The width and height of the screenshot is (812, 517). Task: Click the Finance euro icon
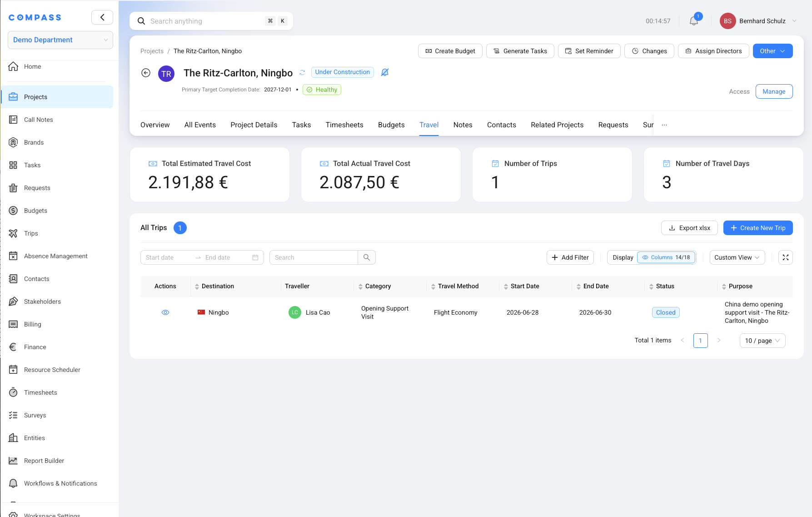13,347
